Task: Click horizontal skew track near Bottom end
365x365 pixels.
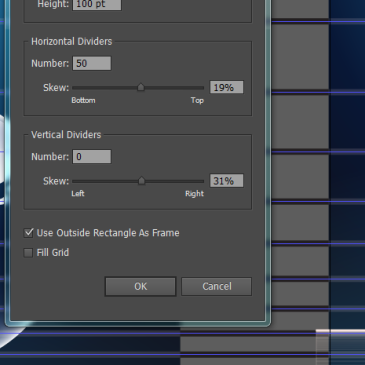Action: click(80, 88)
